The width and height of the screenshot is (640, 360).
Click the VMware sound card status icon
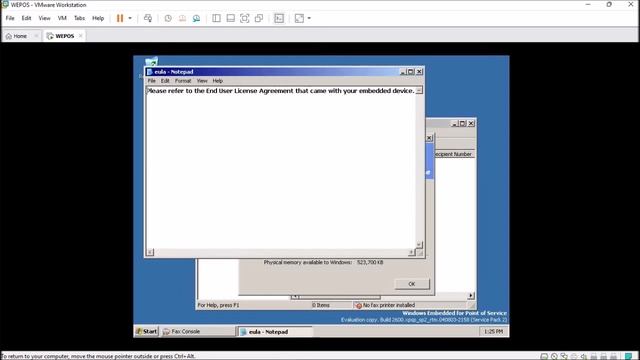coord(584,356)
